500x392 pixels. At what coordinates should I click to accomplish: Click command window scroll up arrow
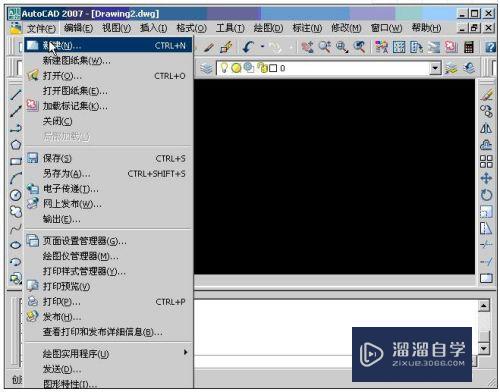click(484, 305)
